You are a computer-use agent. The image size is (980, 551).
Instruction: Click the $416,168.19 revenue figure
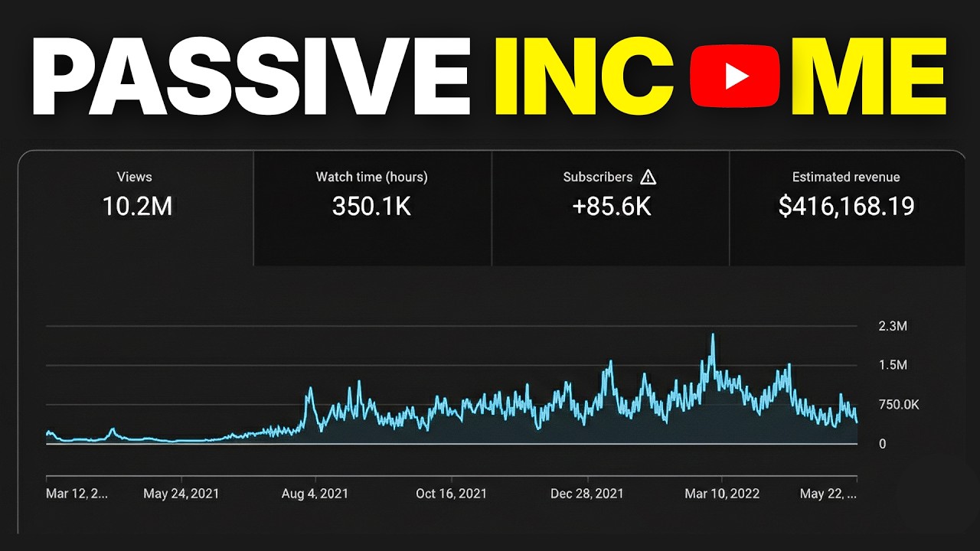click(846, 207)
